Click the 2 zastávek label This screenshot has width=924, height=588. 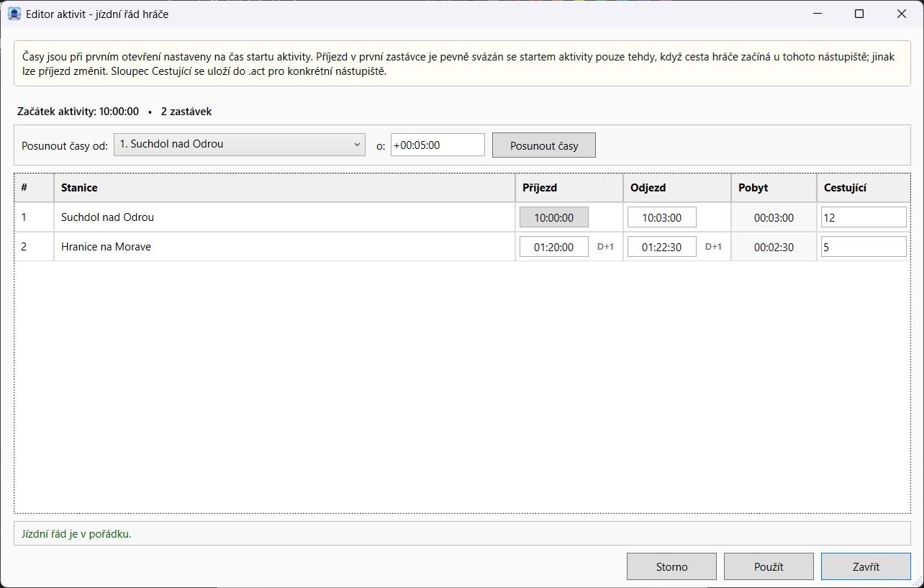click(x=186, y=112)
